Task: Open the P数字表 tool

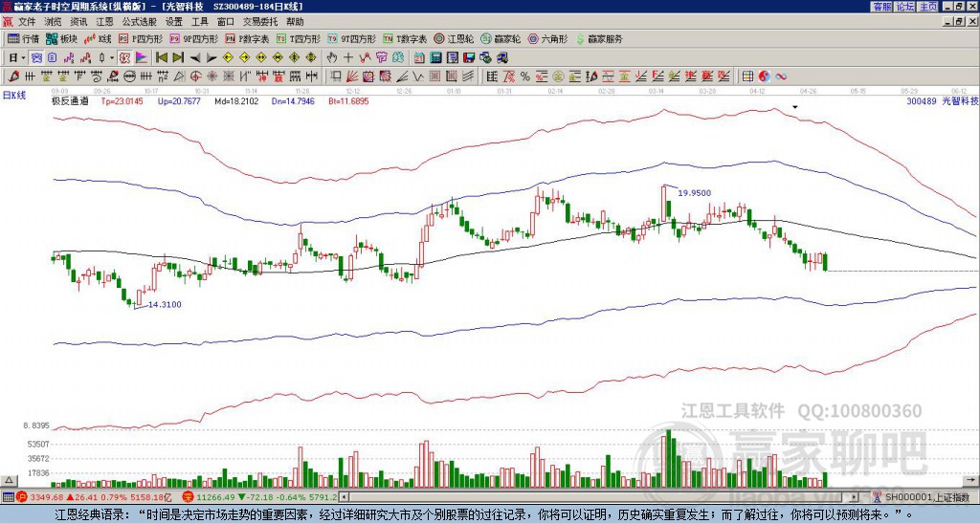Action: click(248, 38)
